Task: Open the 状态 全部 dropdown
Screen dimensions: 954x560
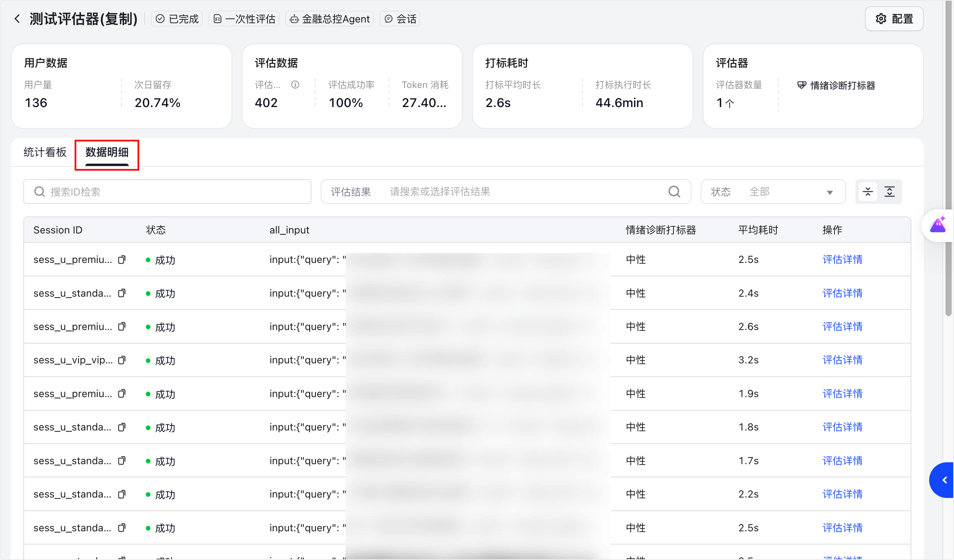Action: coord(773,192)
